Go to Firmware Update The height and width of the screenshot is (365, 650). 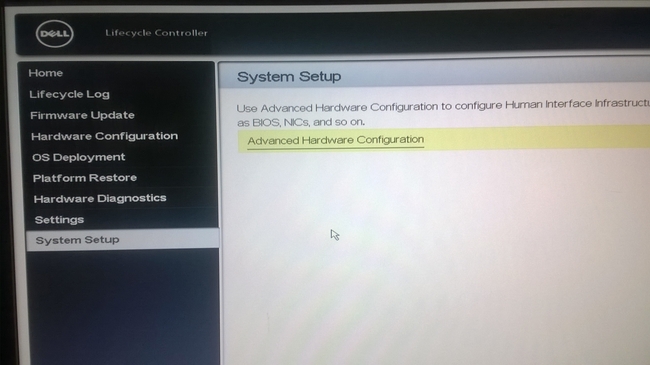coord(82,115)
